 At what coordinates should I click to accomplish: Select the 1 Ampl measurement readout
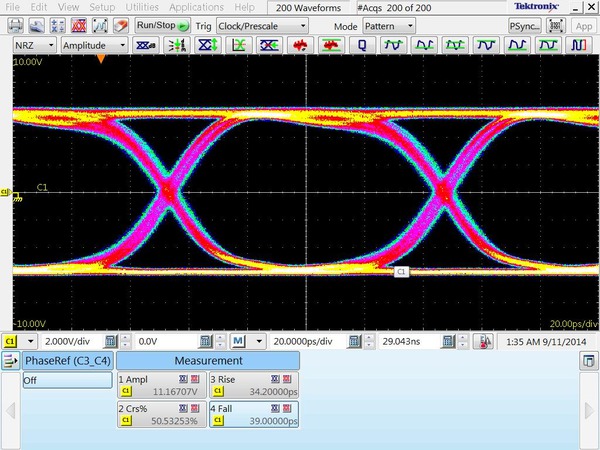[161, 385]
